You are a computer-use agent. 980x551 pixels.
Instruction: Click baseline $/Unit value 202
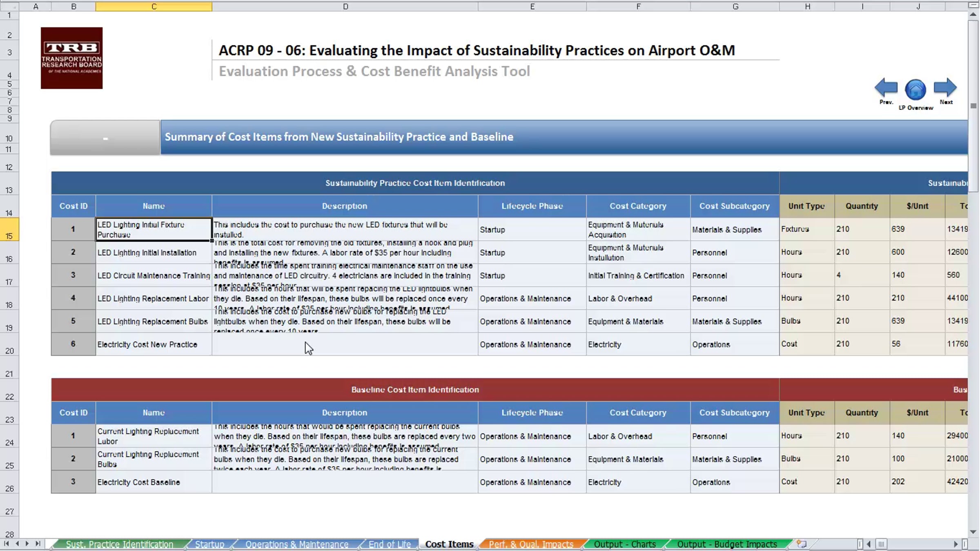click(917, 482)
